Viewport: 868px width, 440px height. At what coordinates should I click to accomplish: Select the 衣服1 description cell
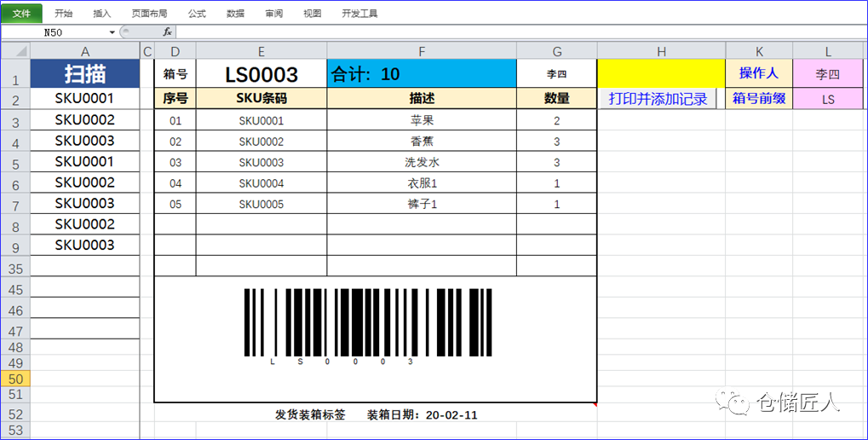click(422, 182)
